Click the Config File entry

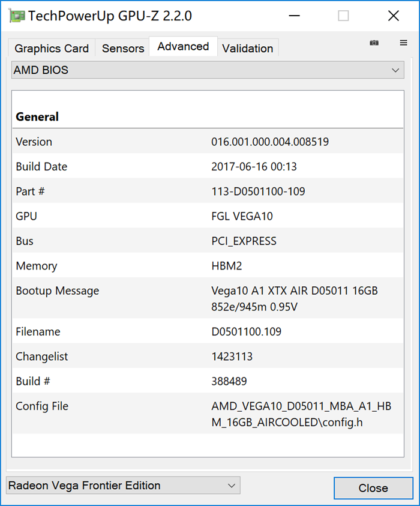208,414
